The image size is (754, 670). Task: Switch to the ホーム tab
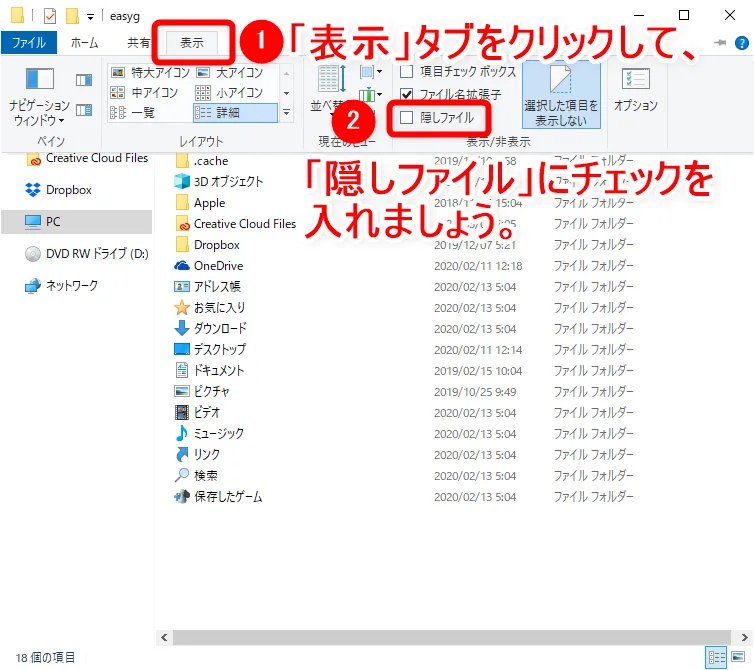85,43
